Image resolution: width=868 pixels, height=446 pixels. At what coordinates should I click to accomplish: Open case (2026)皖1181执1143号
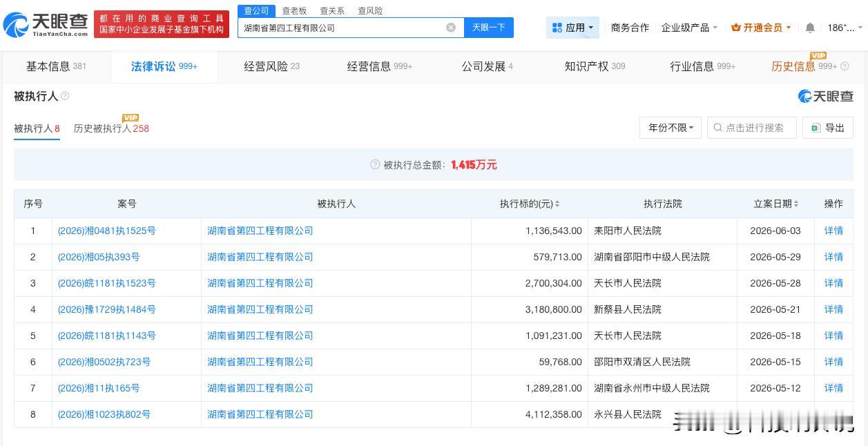pos(107,336)
